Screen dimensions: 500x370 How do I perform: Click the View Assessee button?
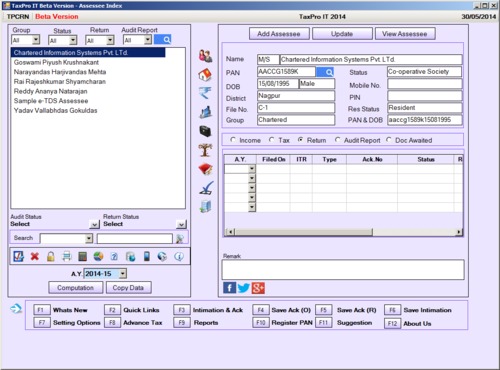405,34
